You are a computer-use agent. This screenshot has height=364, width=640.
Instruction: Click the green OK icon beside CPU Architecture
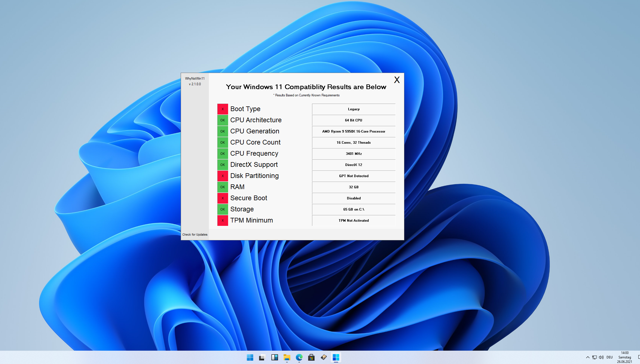(223, 120)
